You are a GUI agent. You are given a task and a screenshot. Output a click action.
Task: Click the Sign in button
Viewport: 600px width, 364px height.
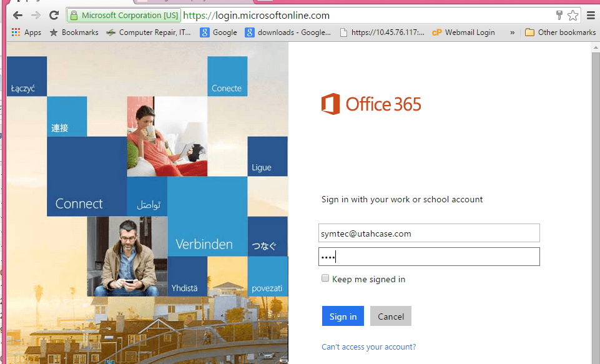[343, 316]
